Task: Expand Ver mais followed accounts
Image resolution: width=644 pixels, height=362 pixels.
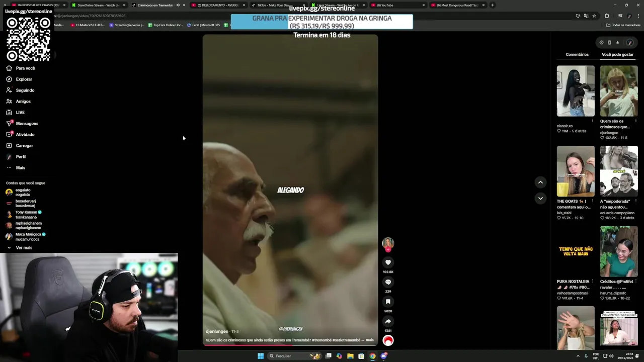Action: tap(19, 248)
